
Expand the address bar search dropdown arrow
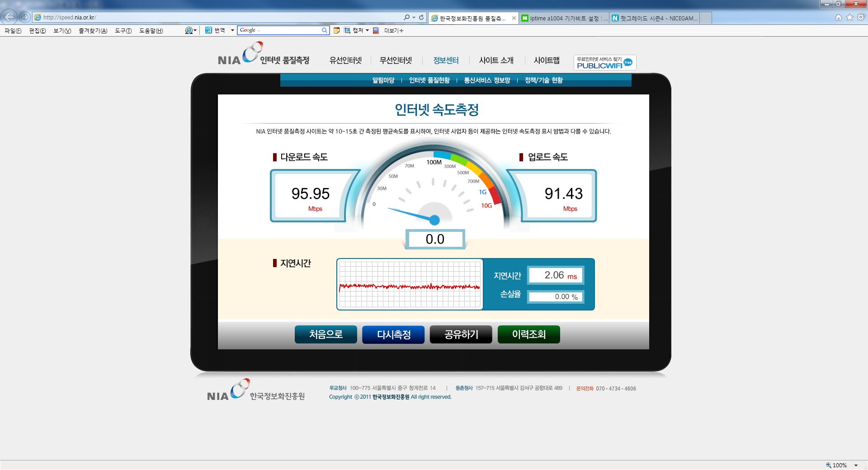414,17
